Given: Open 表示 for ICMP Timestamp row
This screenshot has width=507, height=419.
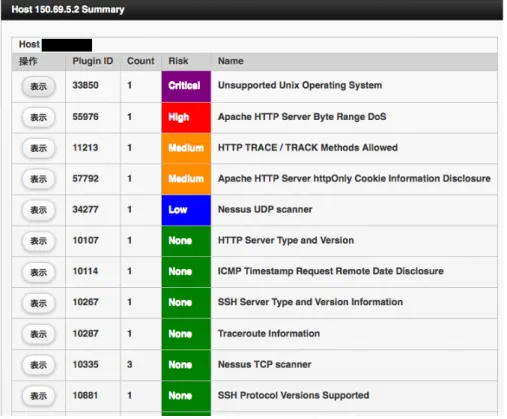Looking at the screenshot, I should [x=38, y=272].
